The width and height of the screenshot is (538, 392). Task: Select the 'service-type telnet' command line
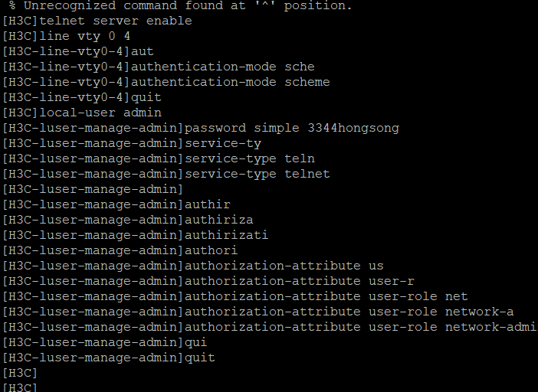click(257, 174)
